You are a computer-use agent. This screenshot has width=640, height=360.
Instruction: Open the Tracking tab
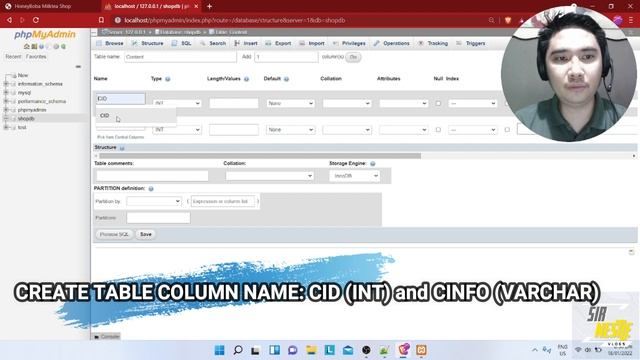pos(433,43)
